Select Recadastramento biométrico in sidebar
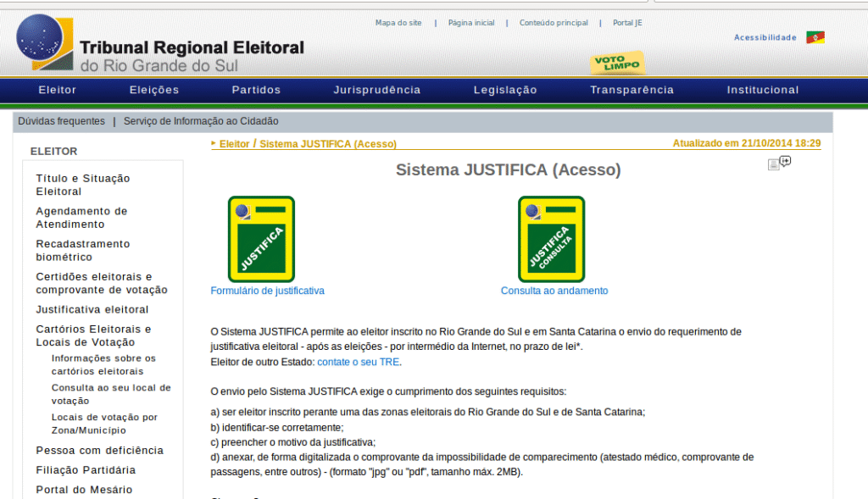The image size is (868, 499). click(83, 250)
